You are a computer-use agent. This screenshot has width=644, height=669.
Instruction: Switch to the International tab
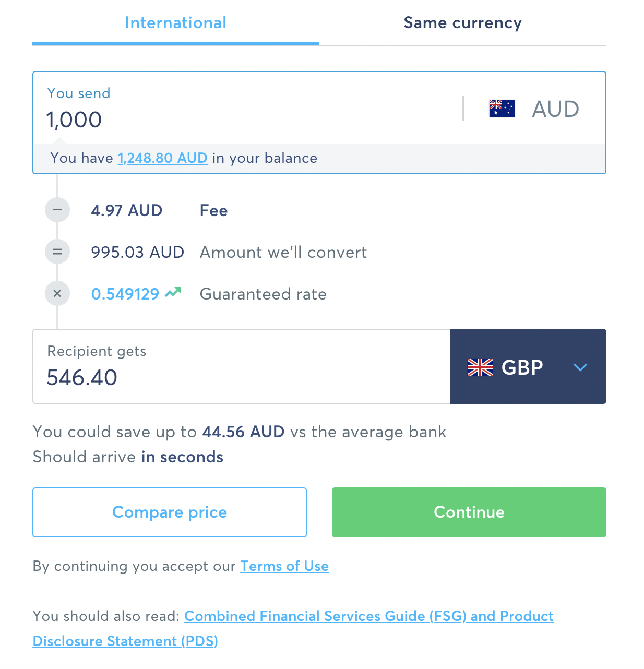point(175,23)
